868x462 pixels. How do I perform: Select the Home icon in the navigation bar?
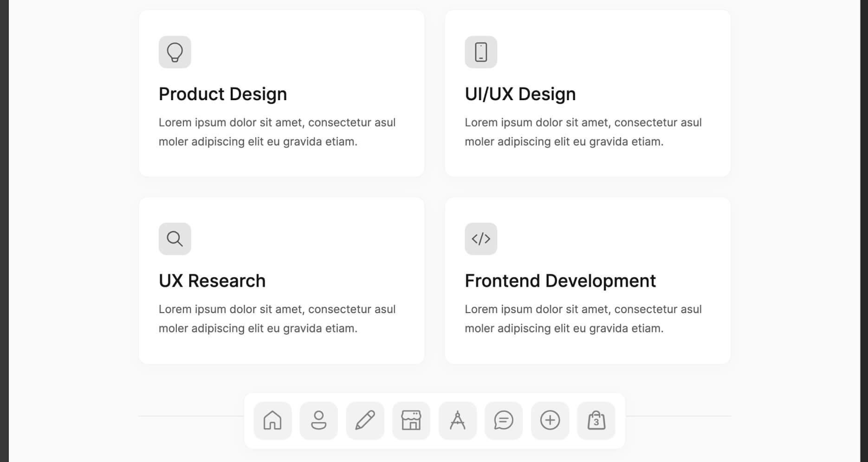272,420
